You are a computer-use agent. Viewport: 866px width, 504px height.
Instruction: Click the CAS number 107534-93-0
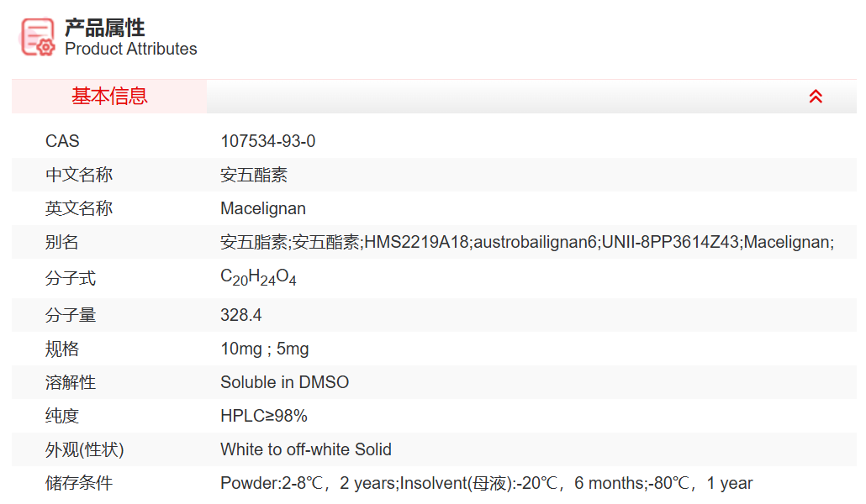click(267, 141)
